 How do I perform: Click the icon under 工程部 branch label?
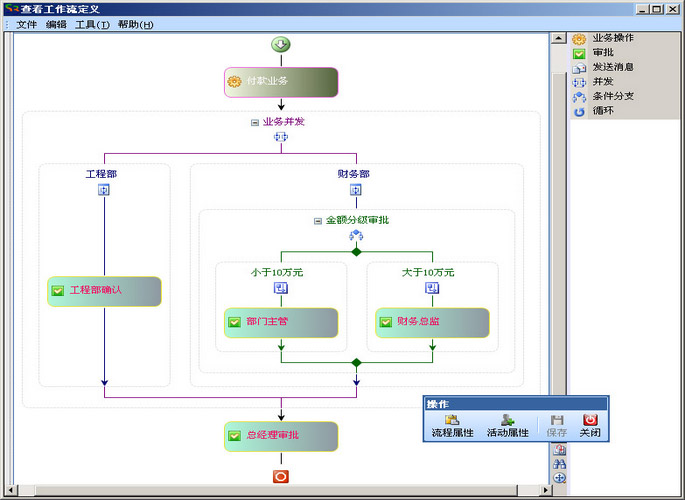click(104, 189)
